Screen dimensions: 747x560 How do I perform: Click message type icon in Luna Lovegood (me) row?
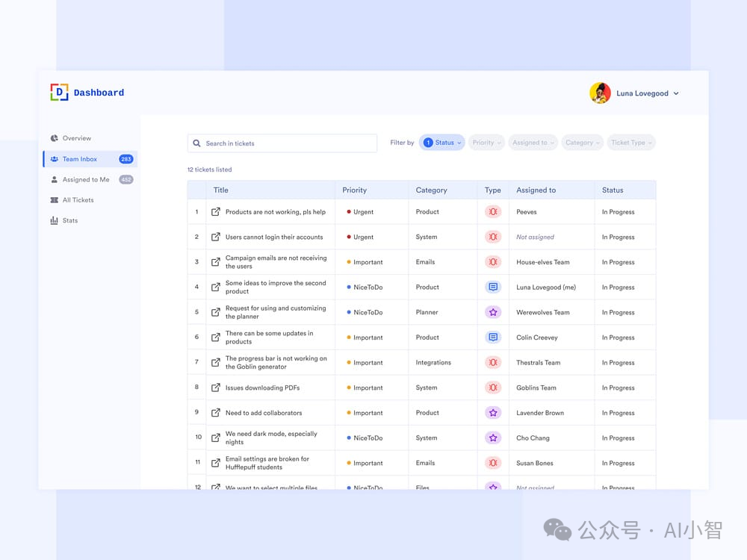[x=493, y=287]
